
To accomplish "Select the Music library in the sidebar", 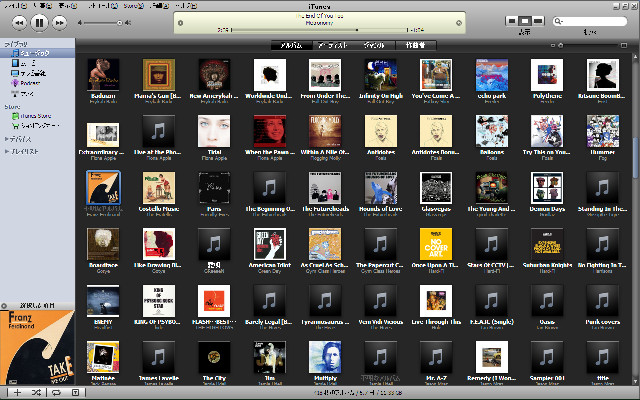I will [x=27, y=53].
